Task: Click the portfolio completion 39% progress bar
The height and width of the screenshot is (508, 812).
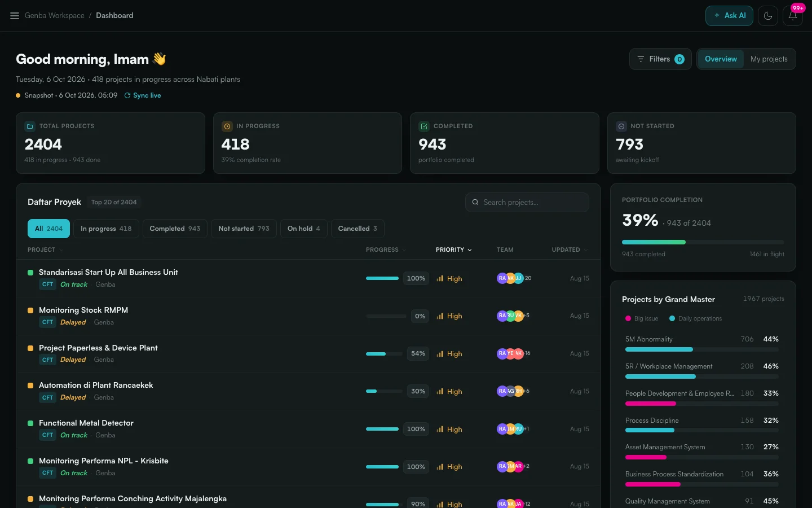Action: pos(703,242)
